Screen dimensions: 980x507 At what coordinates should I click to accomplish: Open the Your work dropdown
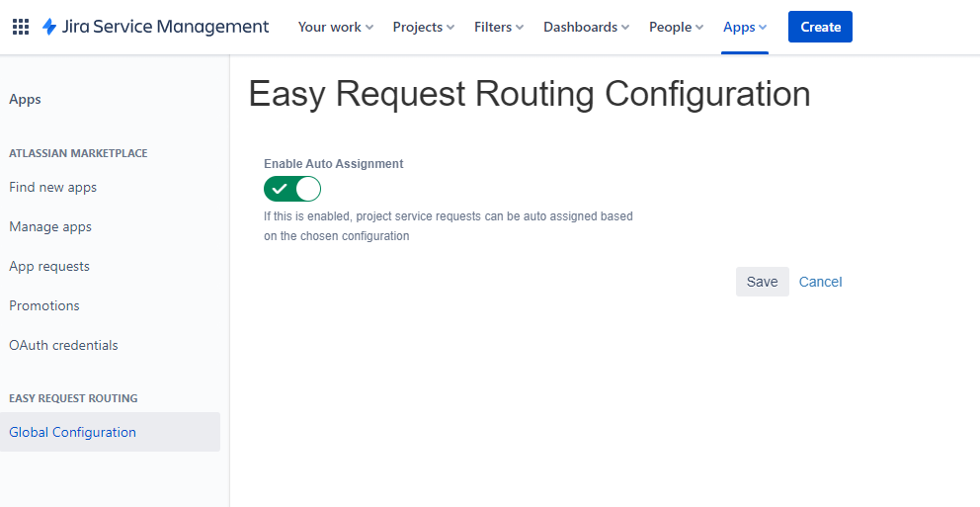336,27
